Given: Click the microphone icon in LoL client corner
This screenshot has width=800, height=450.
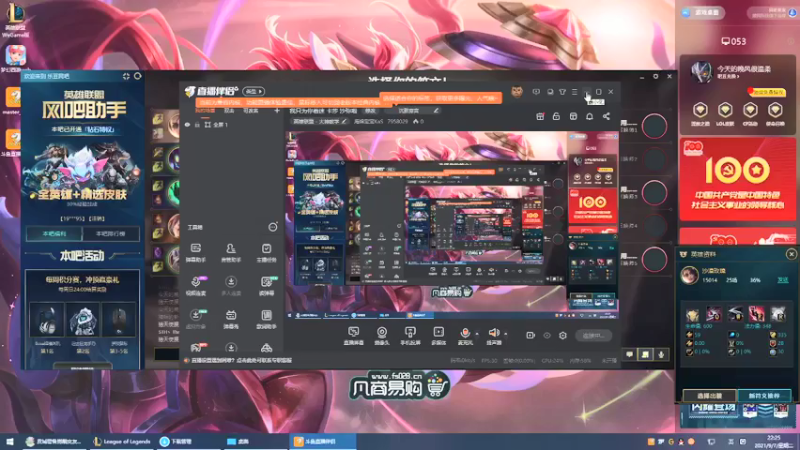Looking at the screenshot, I should (x=661, y=354).
